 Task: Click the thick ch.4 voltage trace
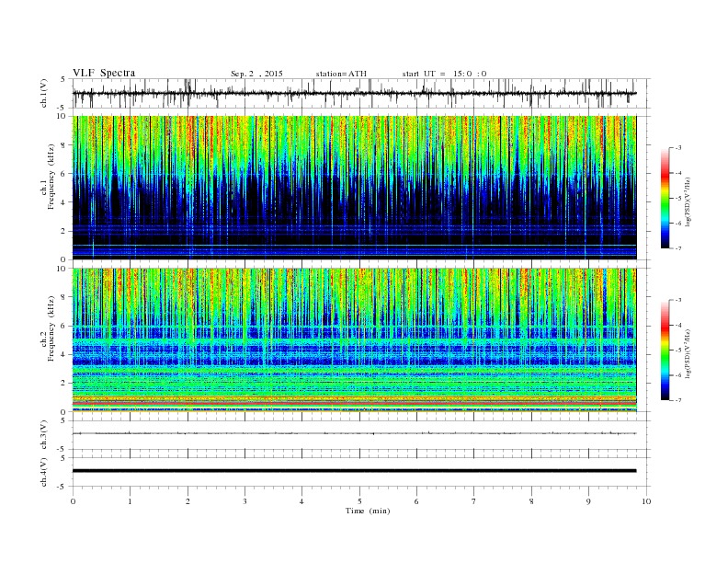tap(354, 471)
